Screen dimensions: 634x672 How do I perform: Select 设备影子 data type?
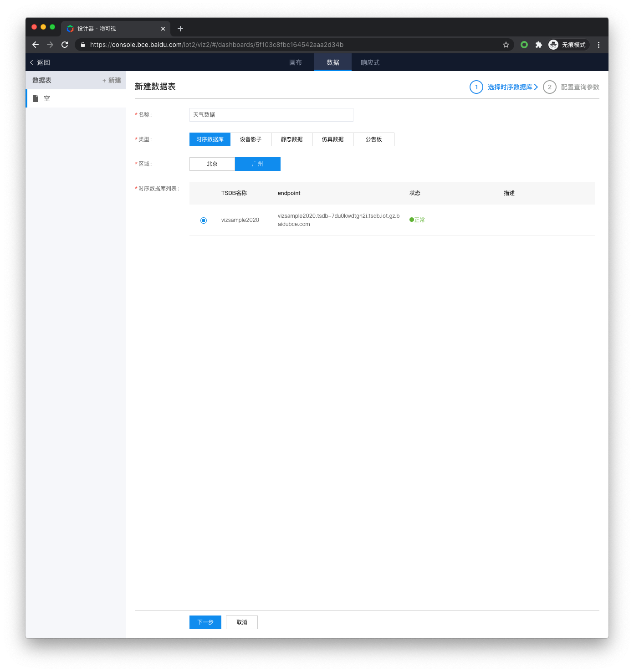point(251,139)
